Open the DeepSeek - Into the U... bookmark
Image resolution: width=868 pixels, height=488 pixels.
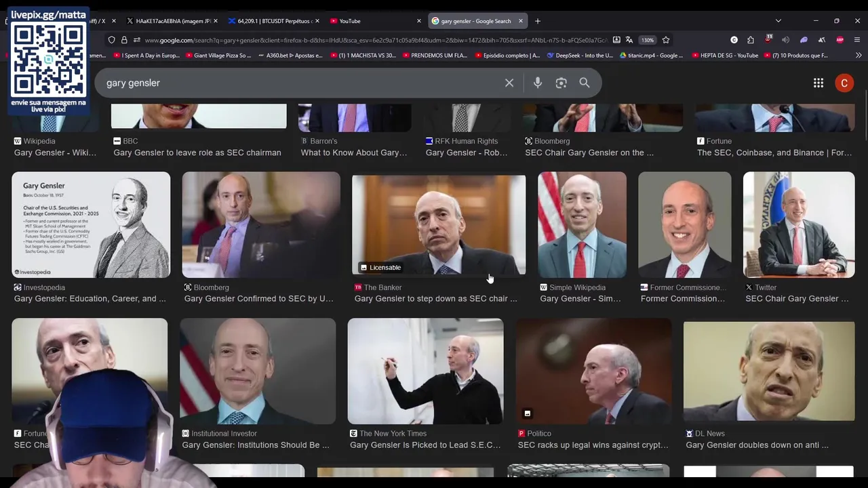coord(580,56)
